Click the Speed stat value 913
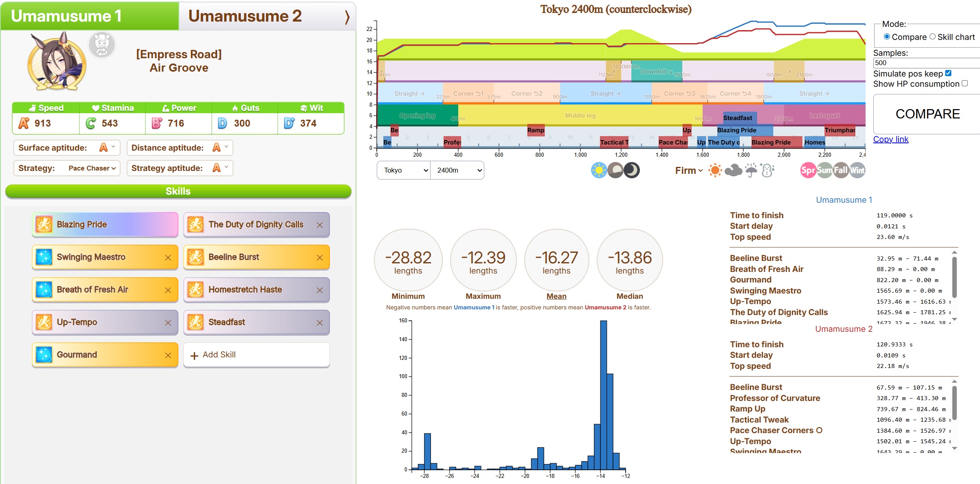Viewport: 980px width, 484px height. click(42, 123)
